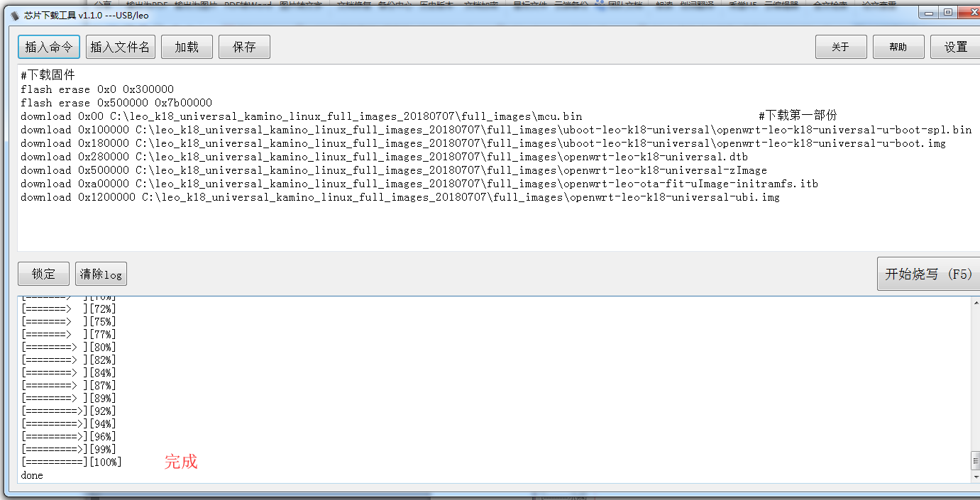The height and width of the screenshot is (500, 980).
Task: Clear the log with 清除log
Action: coord(101,274)
